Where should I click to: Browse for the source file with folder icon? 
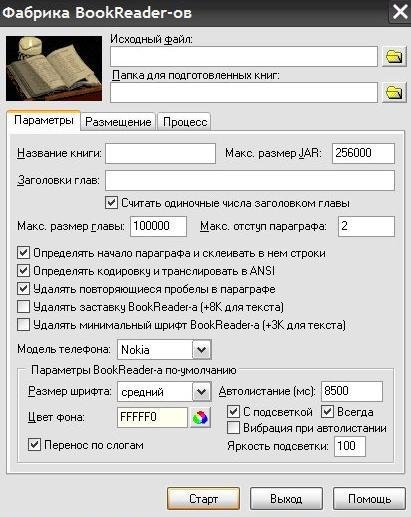click(394, 56)
